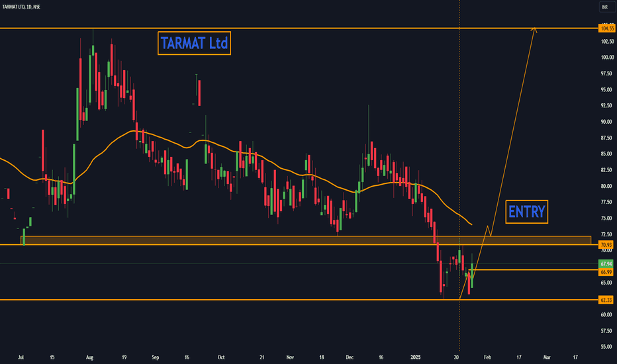Click the 62.33 price label on the axis
Screen dimensions: 617x364
point(606,300)
